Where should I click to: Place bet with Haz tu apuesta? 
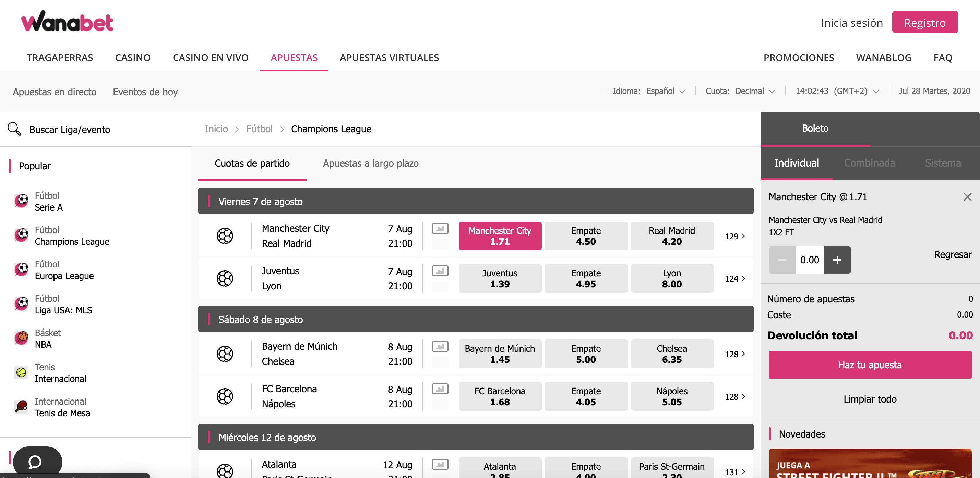click(x=870, y=365)
